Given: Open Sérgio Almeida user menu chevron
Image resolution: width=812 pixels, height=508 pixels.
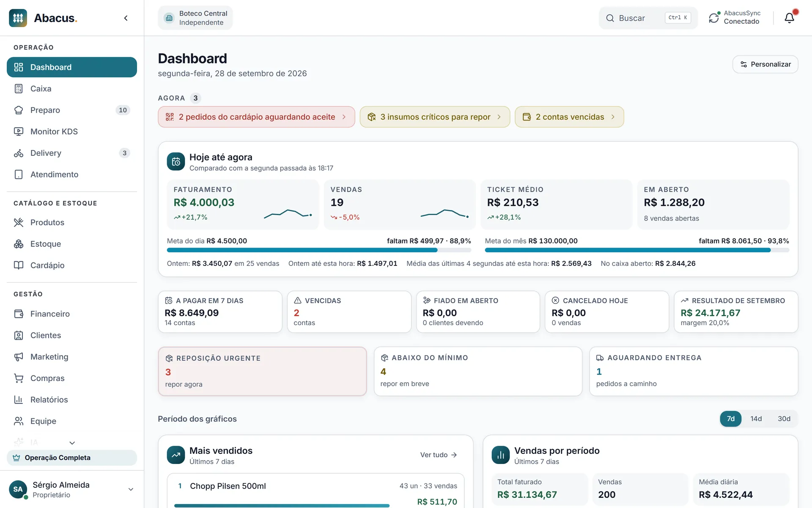Looking at the screenshot, I should point(131,489).
